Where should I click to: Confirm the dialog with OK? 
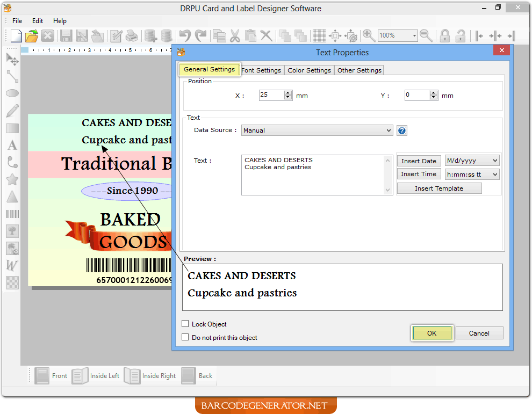pyautogui.click(x=432, y=333)
